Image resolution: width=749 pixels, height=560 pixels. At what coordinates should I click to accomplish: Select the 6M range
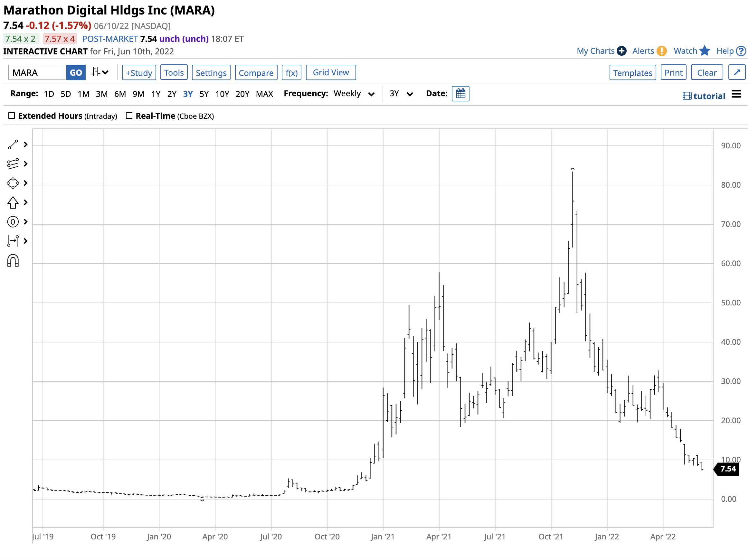[x=120, y=94]
